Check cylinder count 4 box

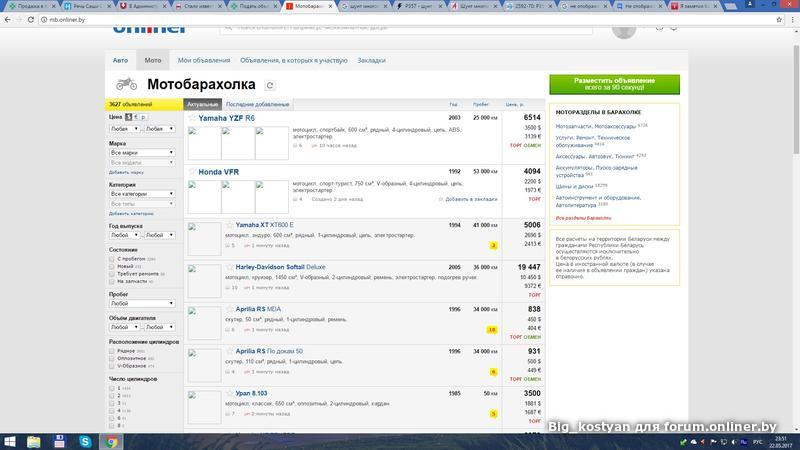coord(112,410)
